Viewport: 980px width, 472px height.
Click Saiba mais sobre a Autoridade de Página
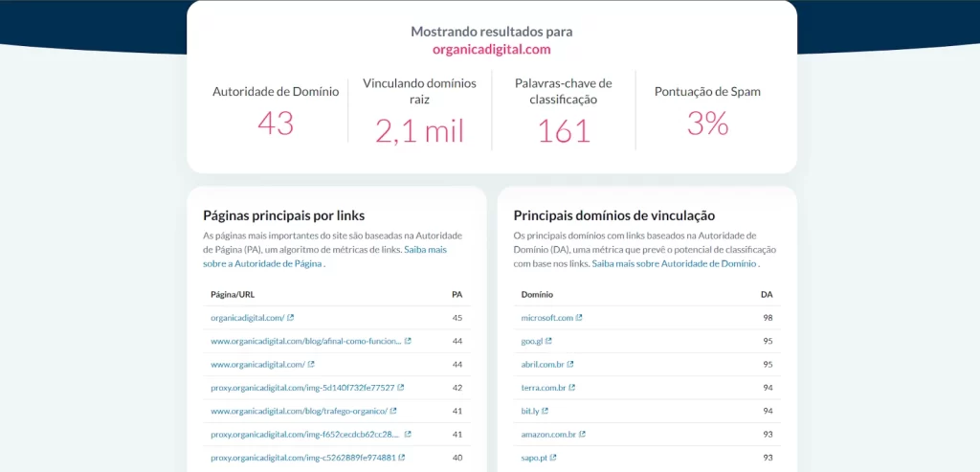coord(325,257)
